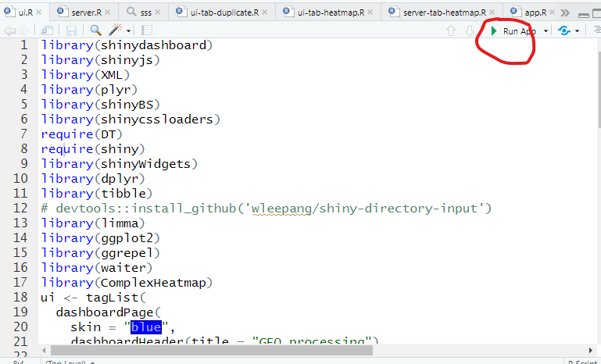Click the library(limma) line
This screenshot has width=601, height=364.
coord(93,223)
